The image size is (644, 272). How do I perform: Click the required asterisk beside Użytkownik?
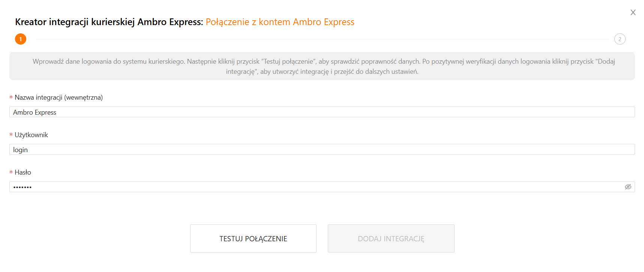tap(11, 135)
